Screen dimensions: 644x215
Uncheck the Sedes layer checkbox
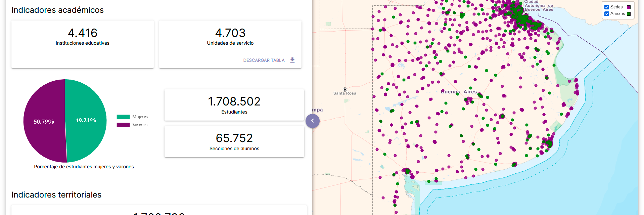click(607, 7)
